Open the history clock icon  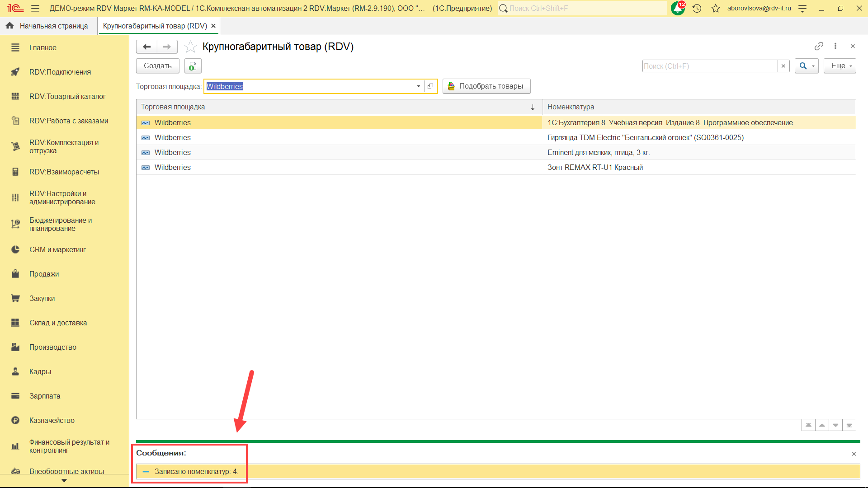tap(697, 8)
